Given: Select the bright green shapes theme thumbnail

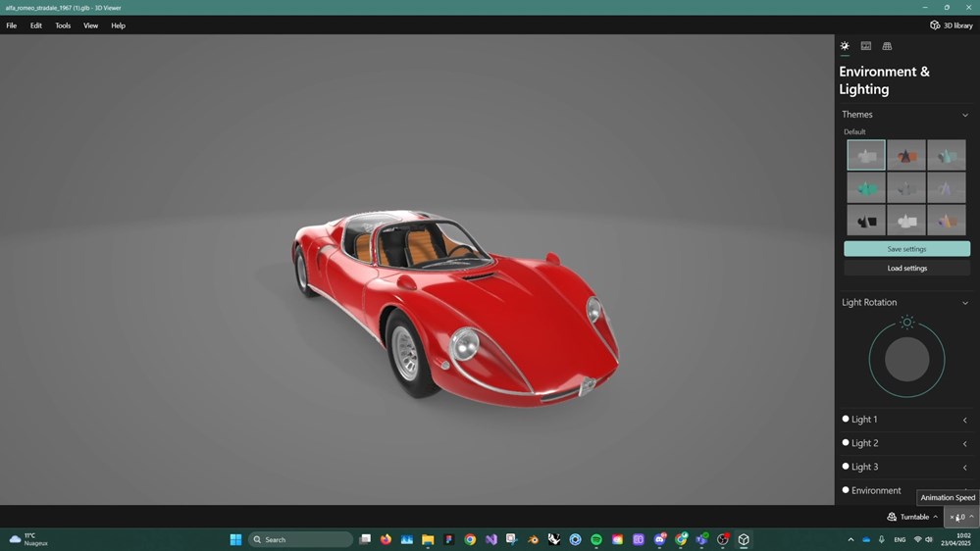Looking at the screenshot, I should 865,187.
